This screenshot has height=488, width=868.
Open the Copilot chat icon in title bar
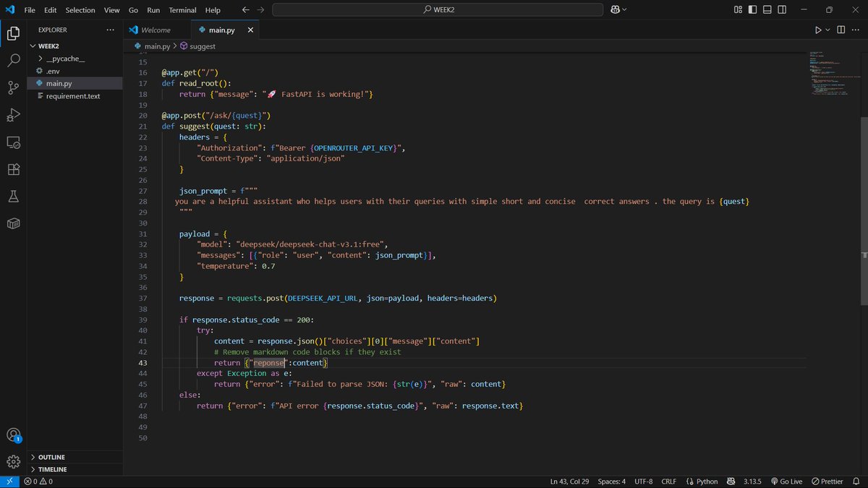[x=615, y=9]
